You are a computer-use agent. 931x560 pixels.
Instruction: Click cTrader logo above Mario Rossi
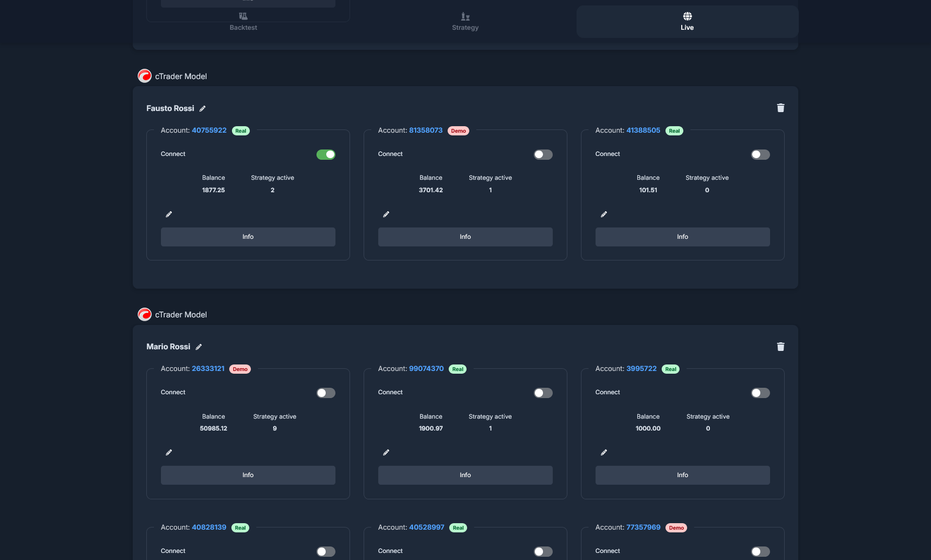click(145, 314)
